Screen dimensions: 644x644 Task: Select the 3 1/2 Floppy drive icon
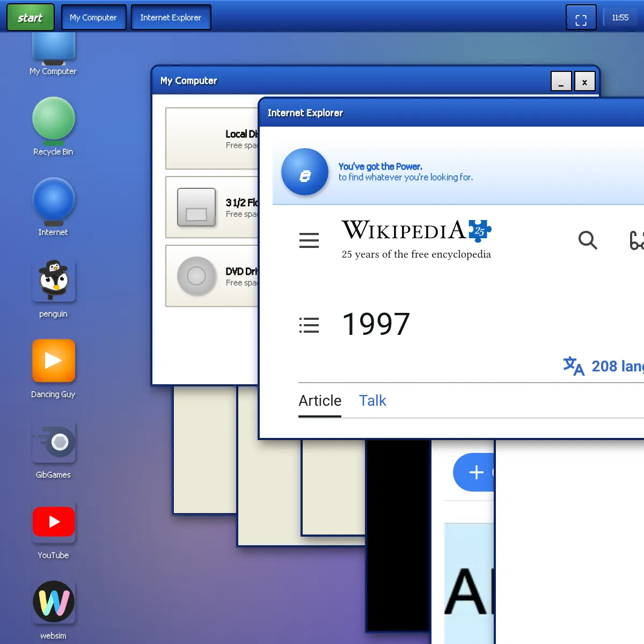[x=196, y=207]
